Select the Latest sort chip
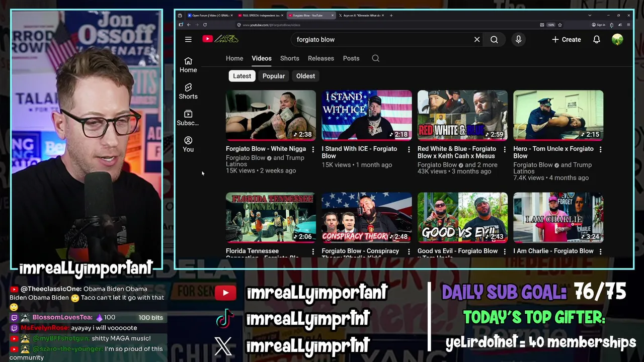This screenshot has height=362, width=644. (x=242, y=76)
